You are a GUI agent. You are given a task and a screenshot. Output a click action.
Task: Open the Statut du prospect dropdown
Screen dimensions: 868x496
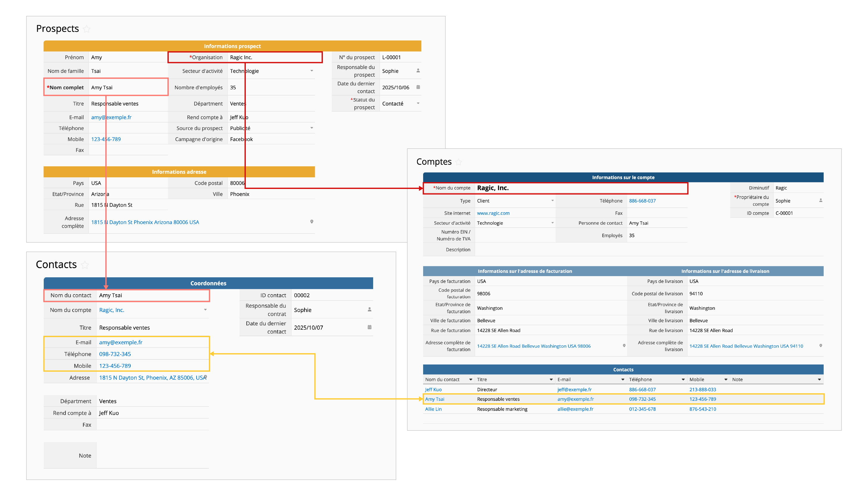418,104
